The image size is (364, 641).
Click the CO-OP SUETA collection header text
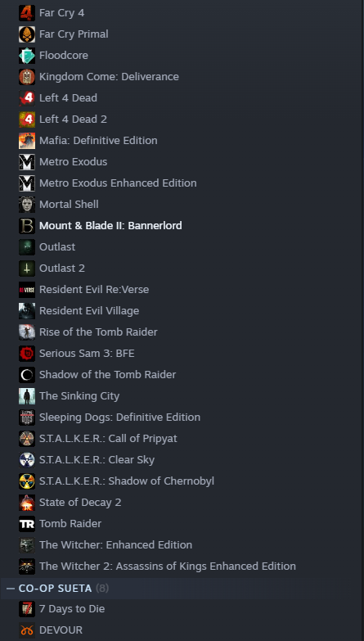[x=55, y=589]
